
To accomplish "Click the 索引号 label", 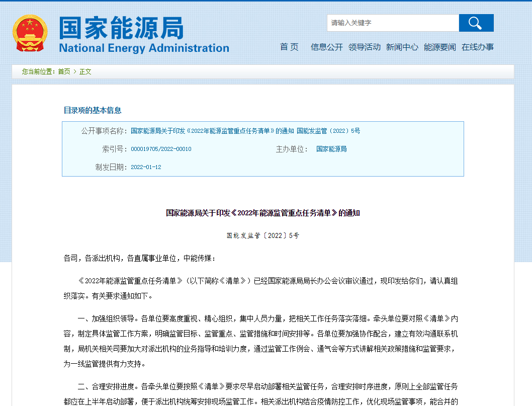I will (x=115, y=149).
